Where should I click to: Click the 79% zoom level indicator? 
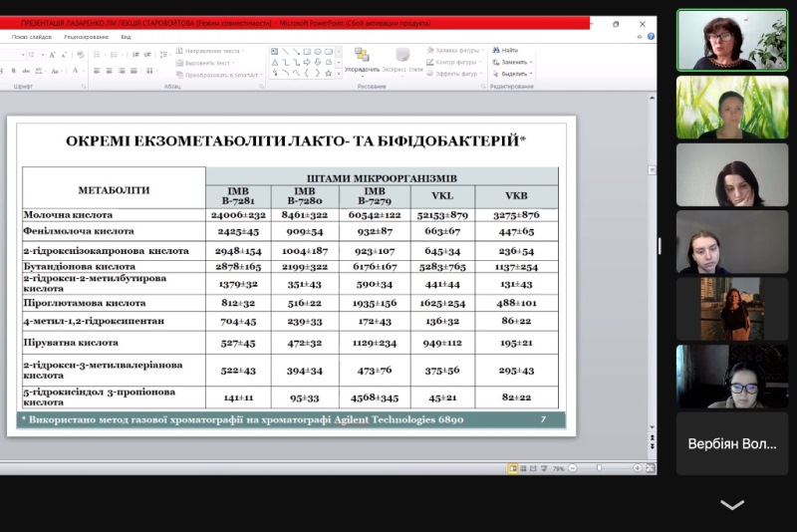558,469
